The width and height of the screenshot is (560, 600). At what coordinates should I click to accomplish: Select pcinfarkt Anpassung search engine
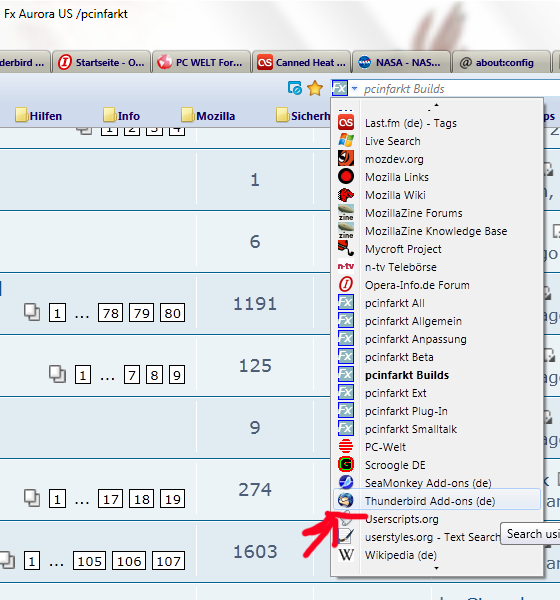pos(436,339)
